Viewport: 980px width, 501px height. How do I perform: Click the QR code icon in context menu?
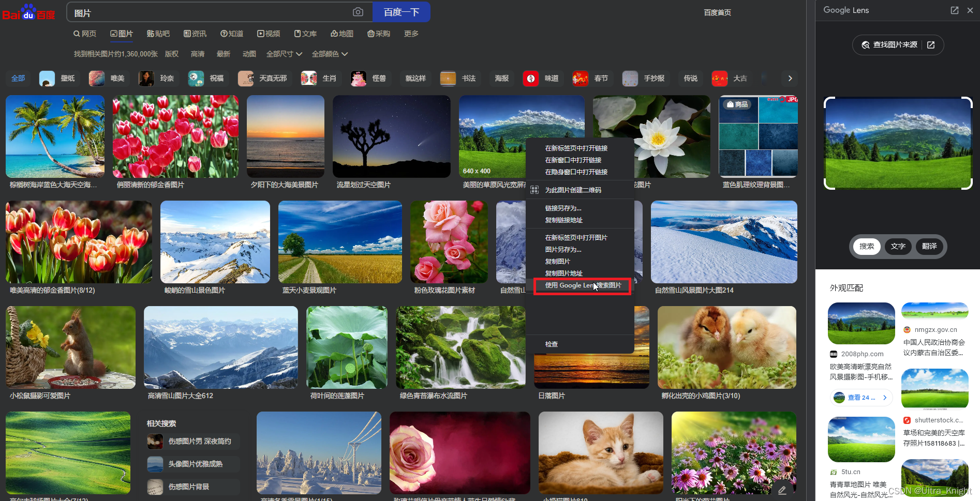534,190
